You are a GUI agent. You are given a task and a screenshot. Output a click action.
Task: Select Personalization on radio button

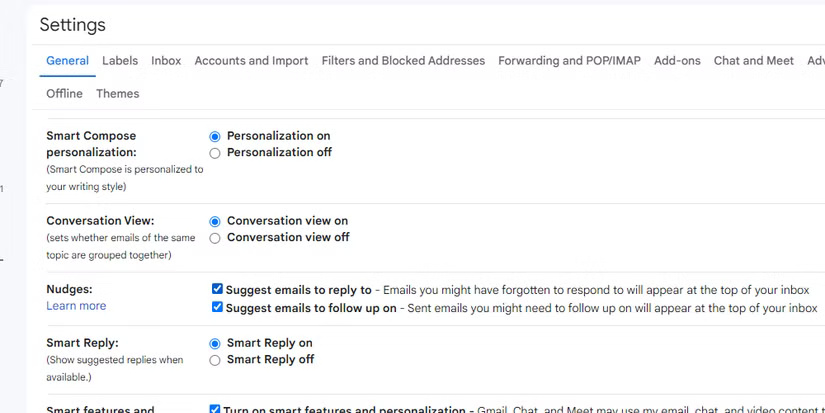[215, 136]
